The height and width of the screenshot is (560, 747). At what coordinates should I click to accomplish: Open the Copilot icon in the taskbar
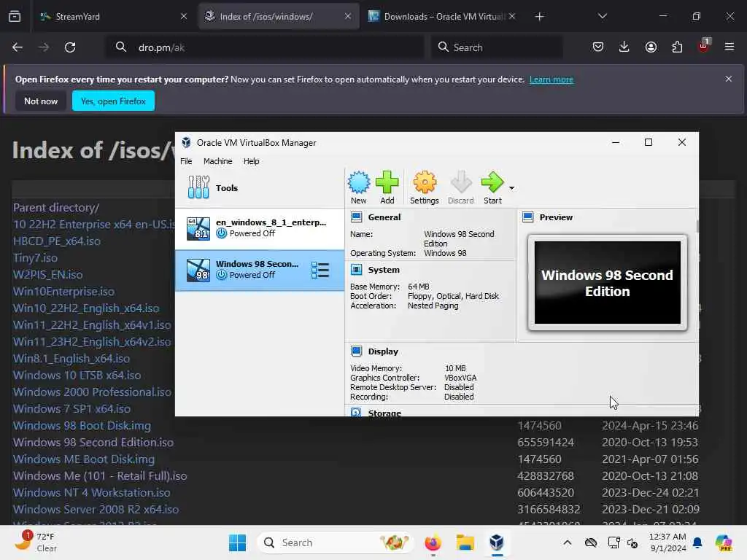click(724, 542)
